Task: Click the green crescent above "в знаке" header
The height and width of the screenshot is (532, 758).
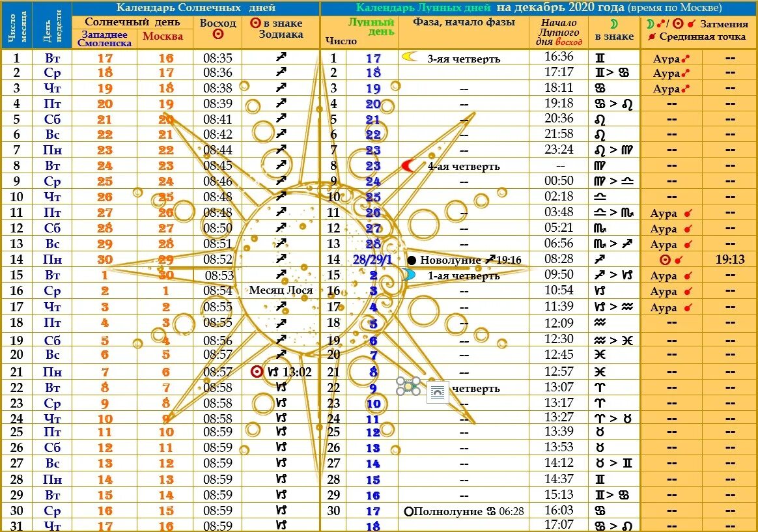Action: (614, 24)
